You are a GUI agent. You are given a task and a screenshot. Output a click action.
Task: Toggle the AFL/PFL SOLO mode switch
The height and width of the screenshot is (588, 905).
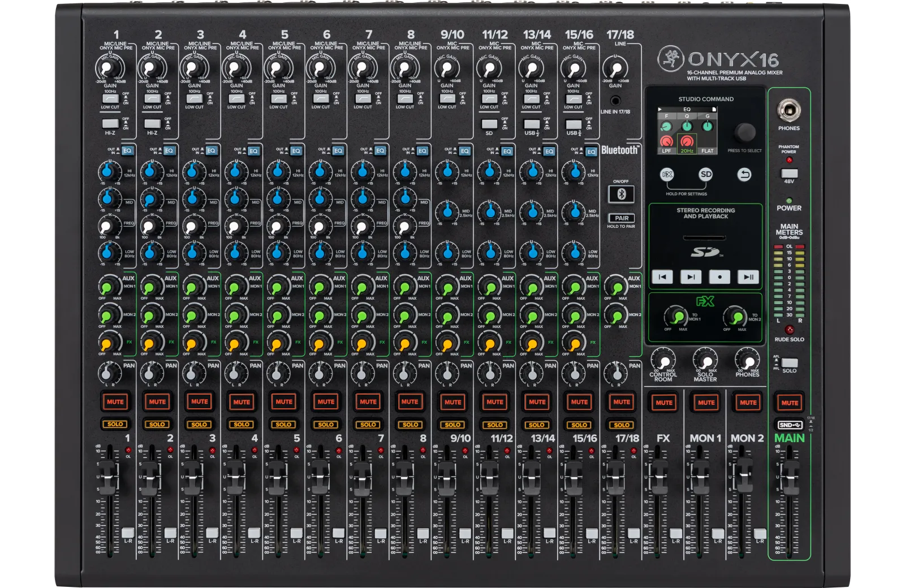tap(790, 362)
